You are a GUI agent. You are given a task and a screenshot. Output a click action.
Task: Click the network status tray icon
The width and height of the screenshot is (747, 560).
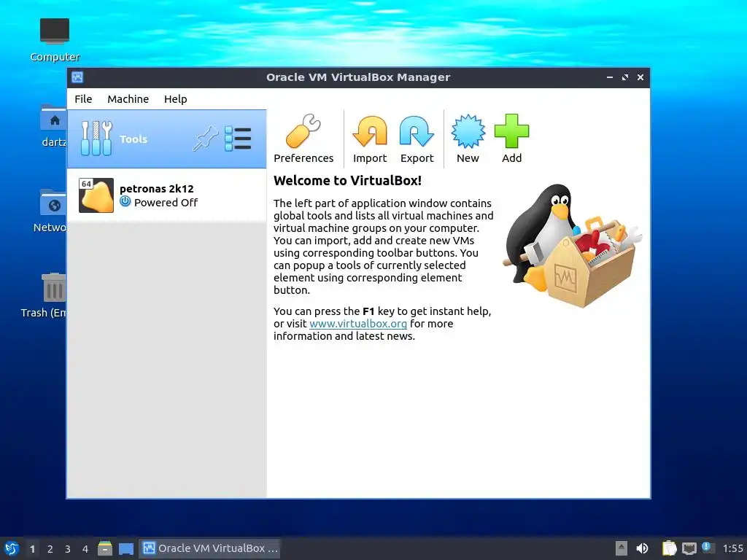point(689,549)
